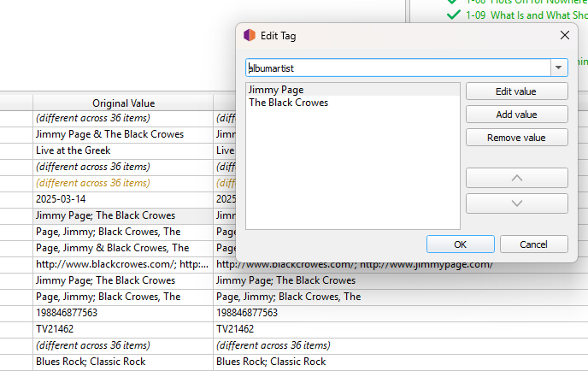Click the green checkmark beside track 1-09
The height and width of the screenshot is (371, 588).
(x=453, y=15)
